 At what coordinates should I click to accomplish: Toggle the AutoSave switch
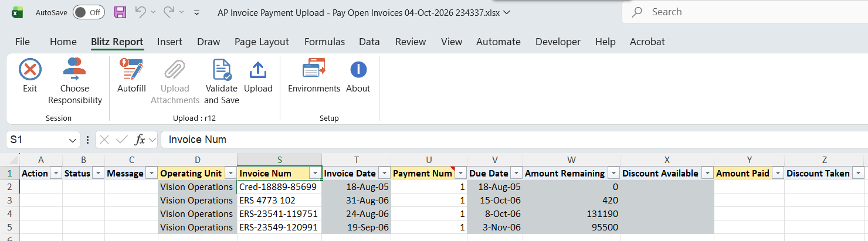(x=89, y=12)
